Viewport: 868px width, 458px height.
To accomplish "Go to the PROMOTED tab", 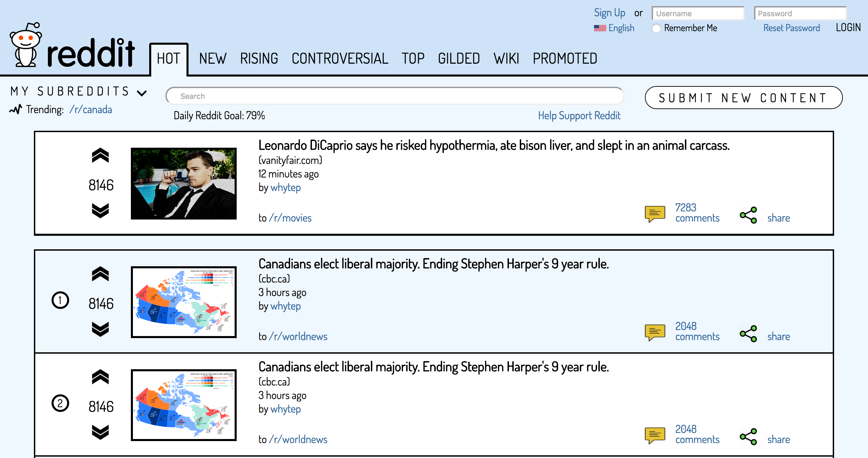I will click(565, 59).
